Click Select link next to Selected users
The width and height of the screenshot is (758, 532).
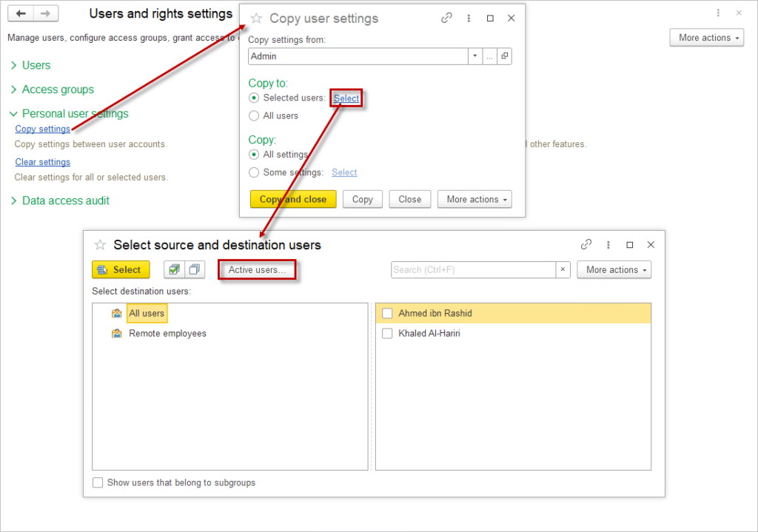[346, 98]
